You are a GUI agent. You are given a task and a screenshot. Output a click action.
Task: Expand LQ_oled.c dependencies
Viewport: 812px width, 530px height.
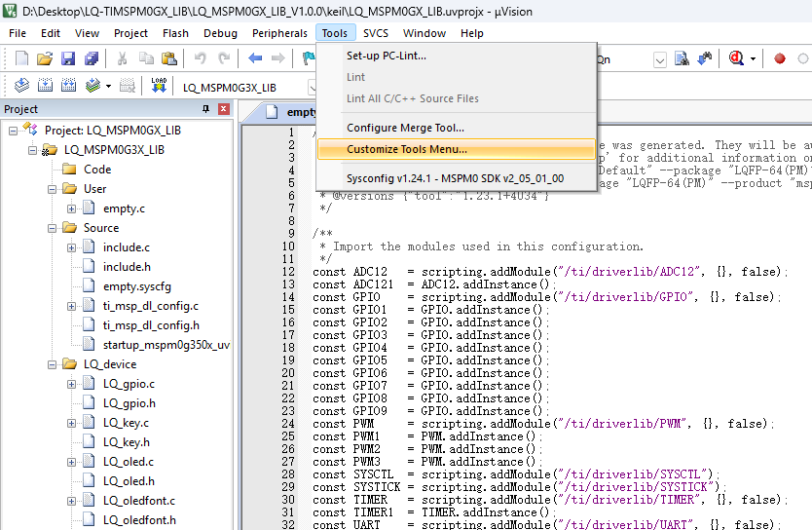71,462
